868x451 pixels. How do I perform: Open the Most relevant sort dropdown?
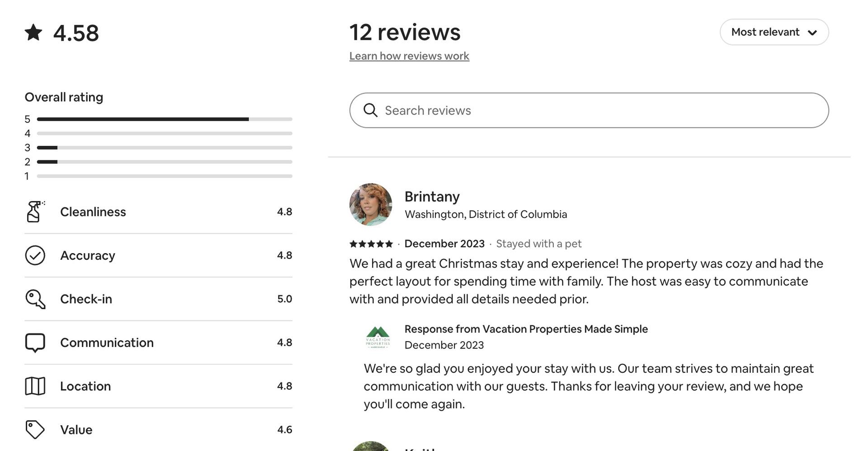point(774,32)
